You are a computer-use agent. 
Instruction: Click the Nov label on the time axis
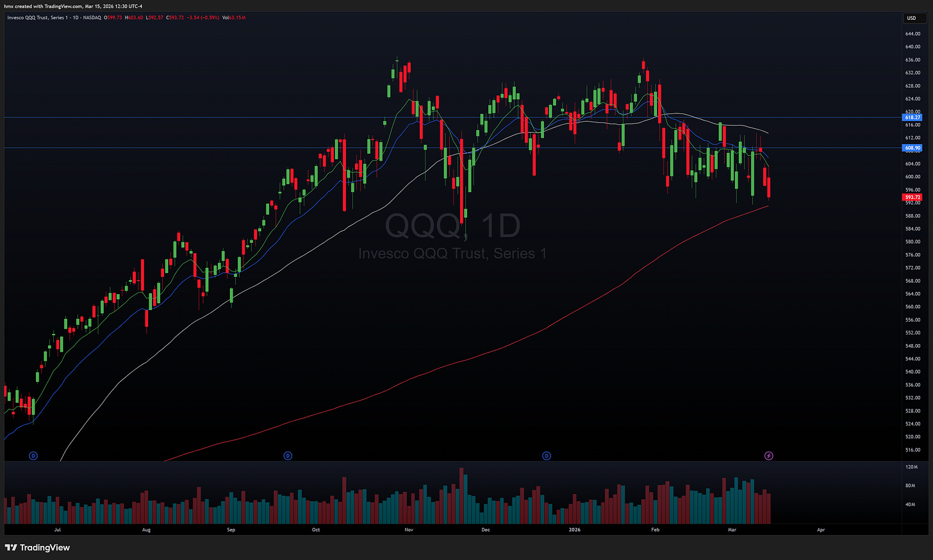tap(409, 530)
